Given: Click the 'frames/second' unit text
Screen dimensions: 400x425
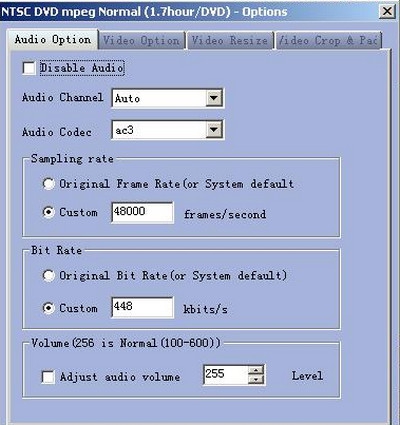Looking at the screenshot, I should click(x=225, y=214).
